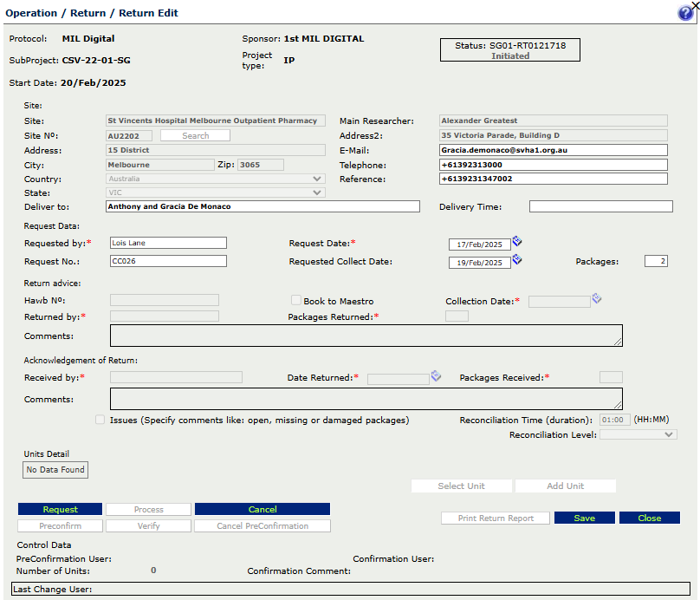Click the Requested Collect Date input

[x=480, y=263]
